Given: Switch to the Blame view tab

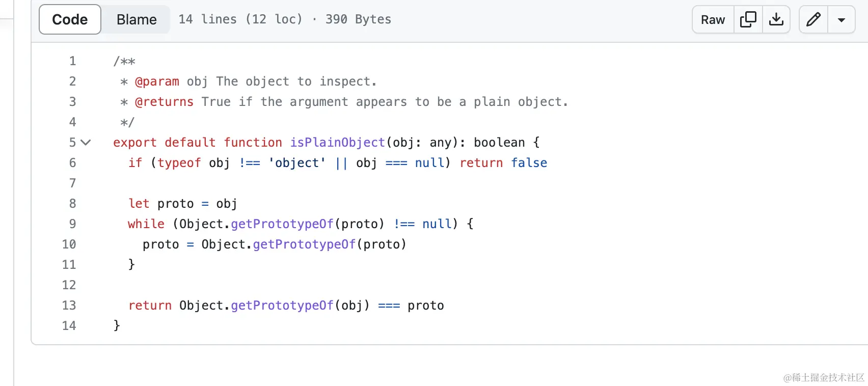Looking at the screenshot, I should [x=137, y=19].
